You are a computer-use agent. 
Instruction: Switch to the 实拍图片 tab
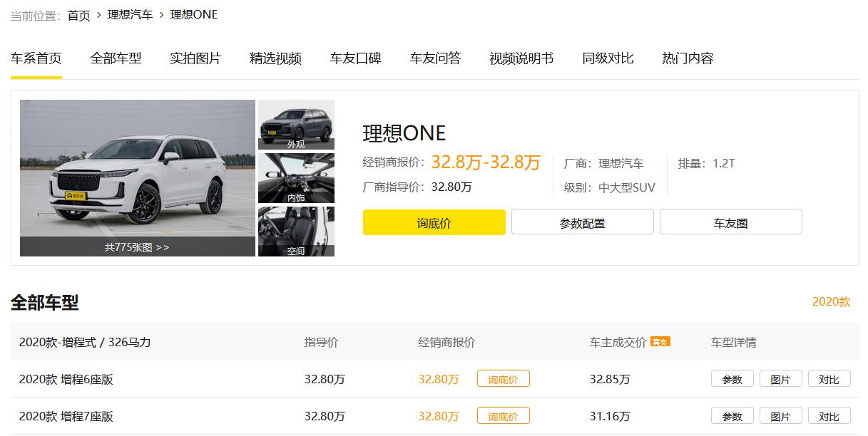tap(195, 58)
